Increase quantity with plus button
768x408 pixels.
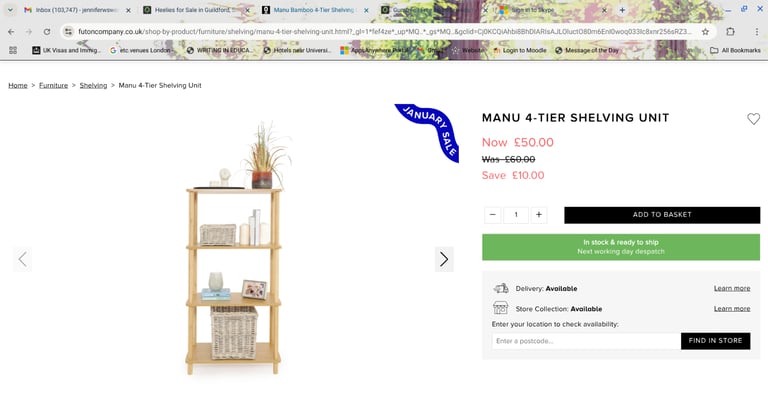pos(539,215)
